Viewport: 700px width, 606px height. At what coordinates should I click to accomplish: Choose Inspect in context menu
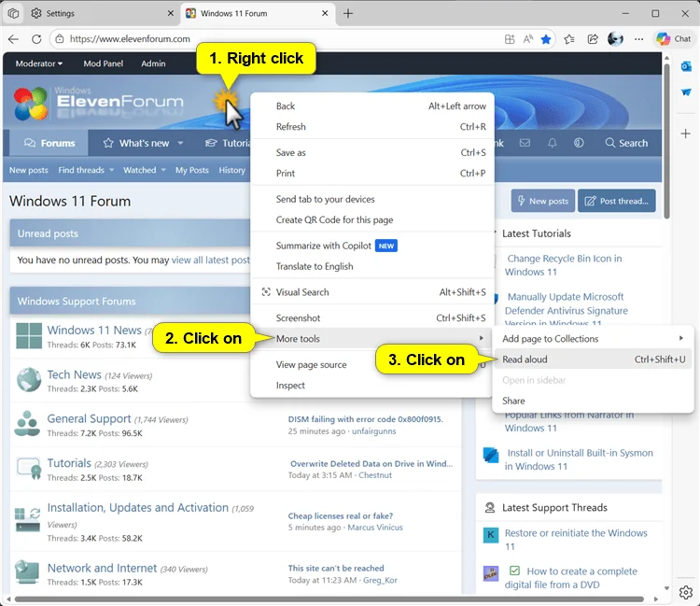(x=372, y=385)
